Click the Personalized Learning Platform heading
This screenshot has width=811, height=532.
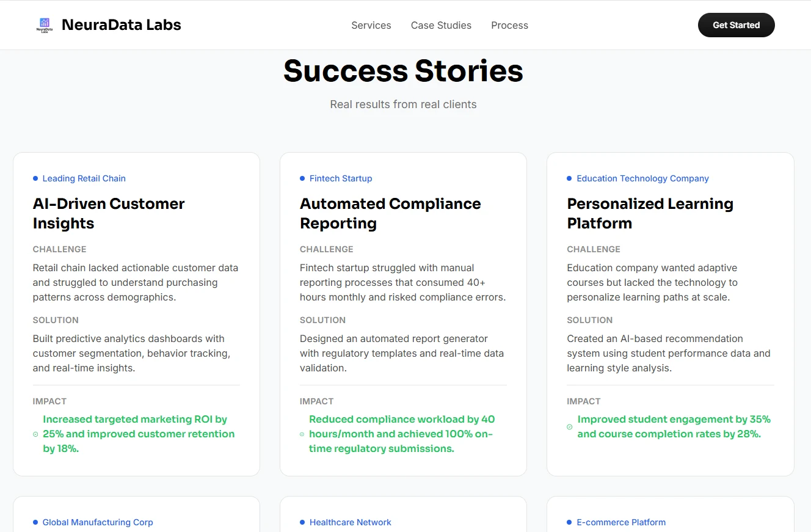click(650, 213)
